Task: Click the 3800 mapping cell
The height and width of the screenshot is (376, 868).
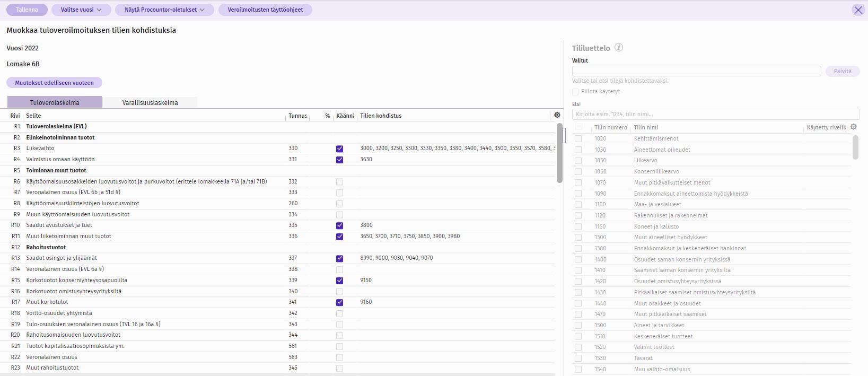Action: click(366, 225)
